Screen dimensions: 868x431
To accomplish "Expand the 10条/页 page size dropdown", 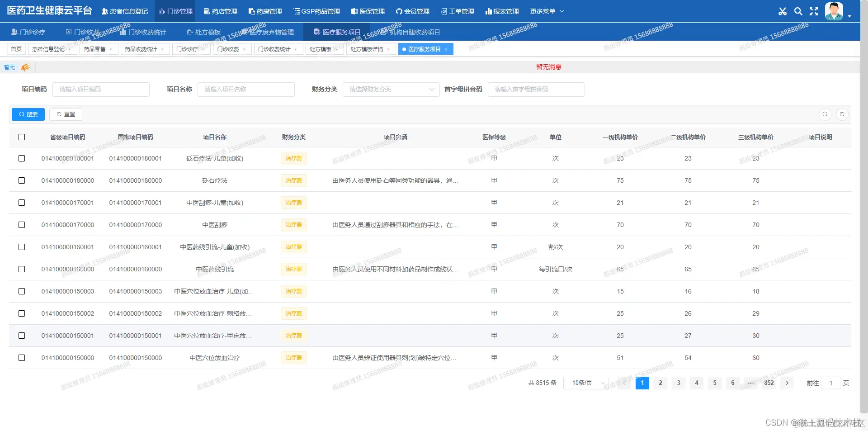I will [585, 383].
